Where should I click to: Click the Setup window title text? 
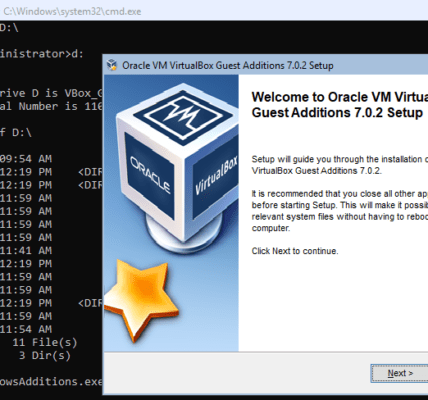click(x=228, y=65)
